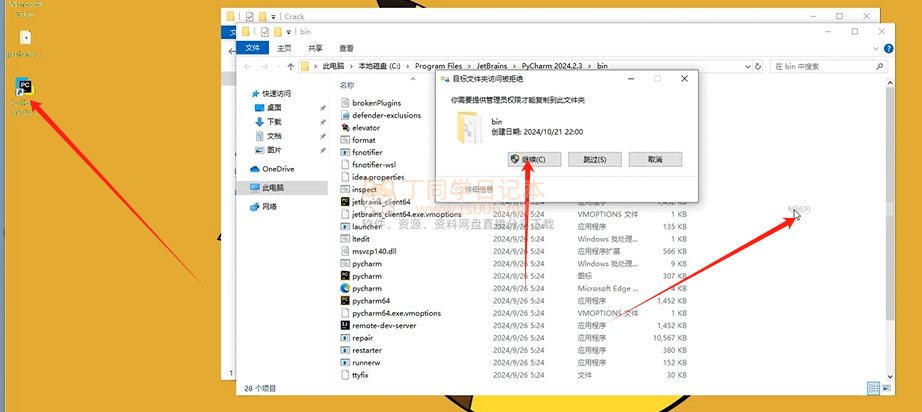Image resolution: width=922 pixels, height=412 pixels.
Task: Open 文档 in the navigation pane
Action: [x=274, y=136]
